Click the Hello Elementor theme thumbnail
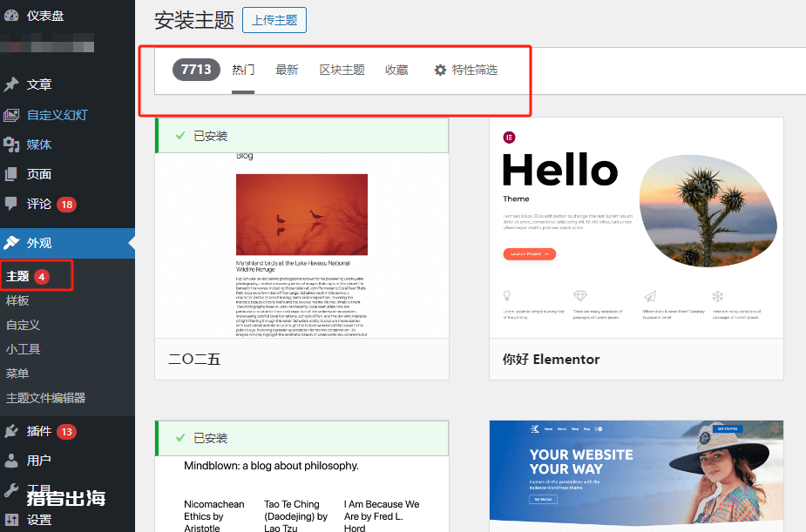The height and width of the screenshot is (532, 806). (636, 228)
